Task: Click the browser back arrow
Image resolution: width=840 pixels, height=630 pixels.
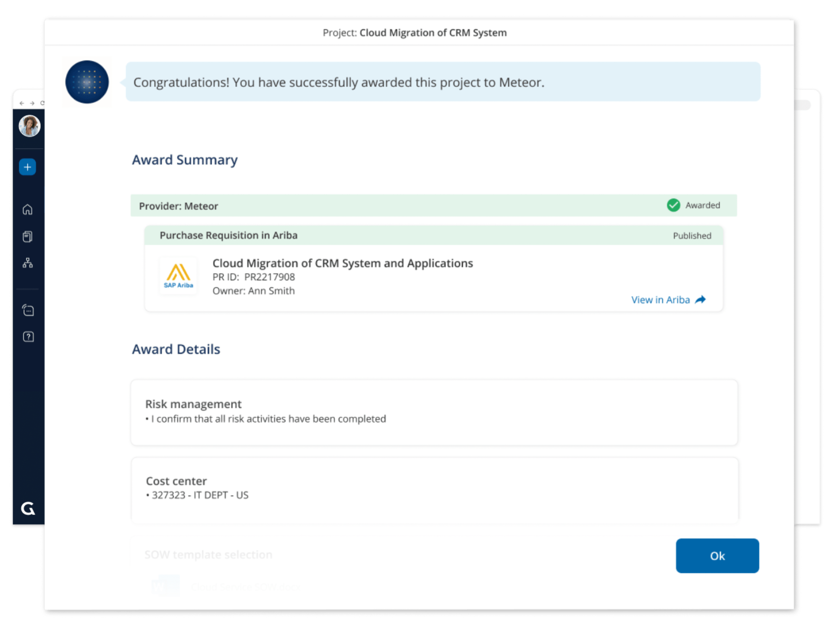Action: tap(22, 103)
